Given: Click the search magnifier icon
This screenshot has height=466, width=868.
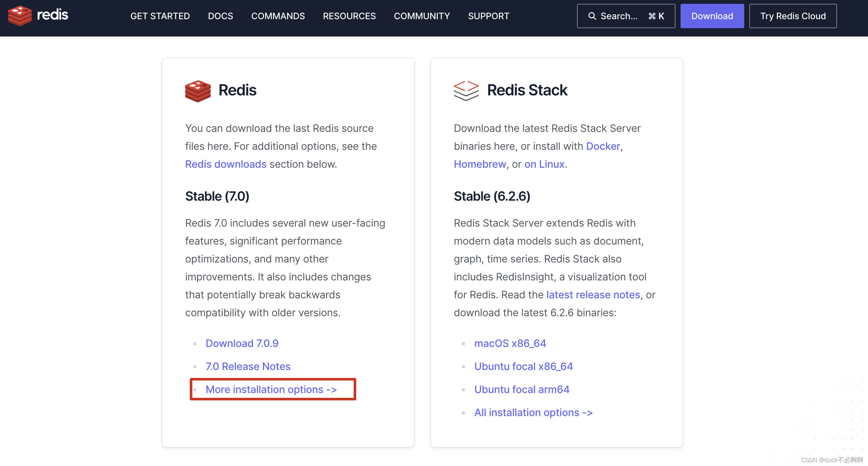Looking at the screenshot, I should [x=592, y=16].
